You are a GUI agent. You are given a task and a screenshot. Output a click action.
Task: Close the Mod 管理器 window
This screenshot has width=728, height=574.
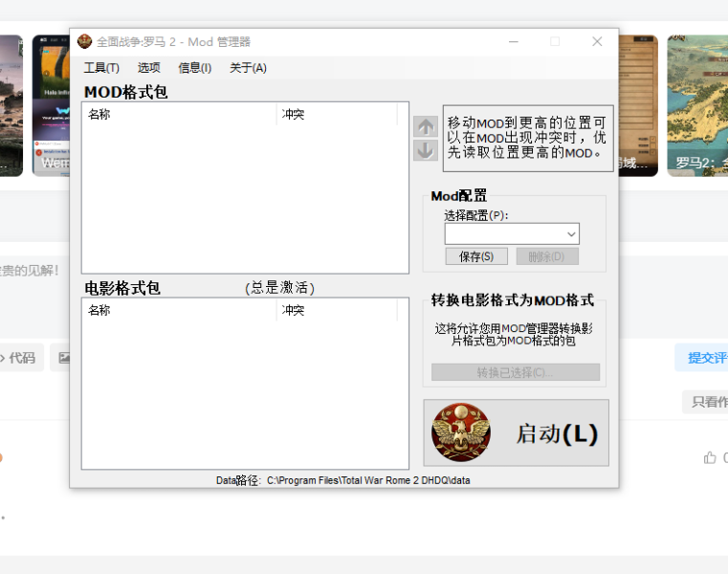coord(597,42)
